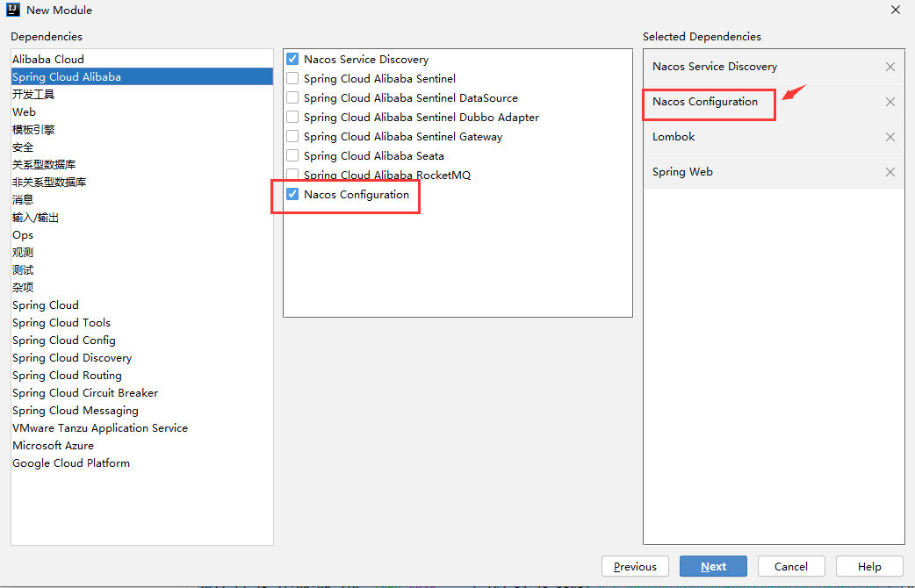Uncheck the Nacos Configuration checkbox
The height and width of the screenshot is (588, 915).
(x=292, y=194)
